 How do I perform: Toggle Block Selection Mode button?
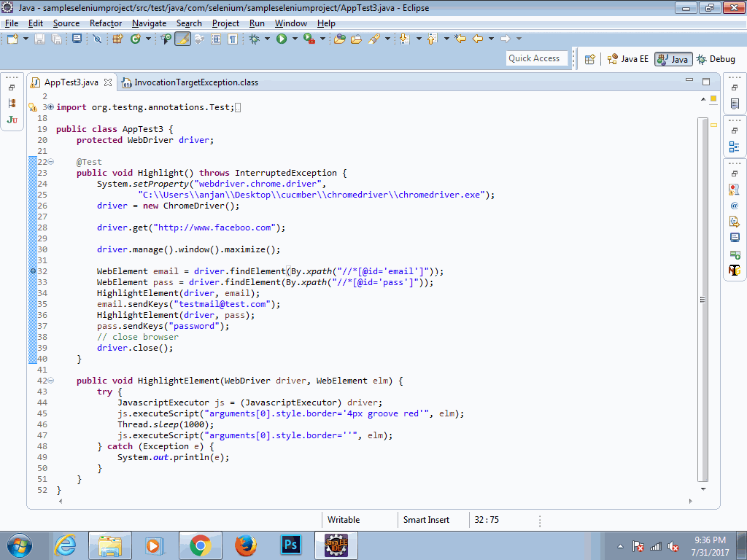coord(216,39)
